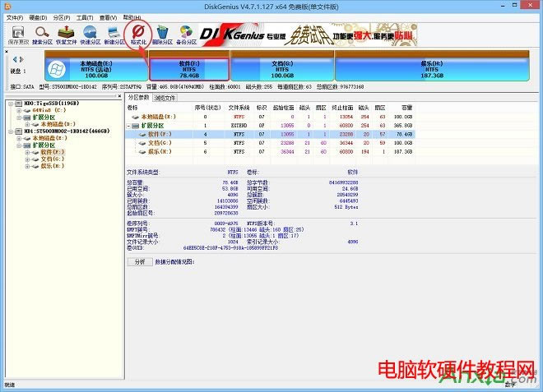Click drive icon beside 文档(G:) in tree
This screenshot has height=392, width=543.
pyautogui.click(x=35, y=159)
